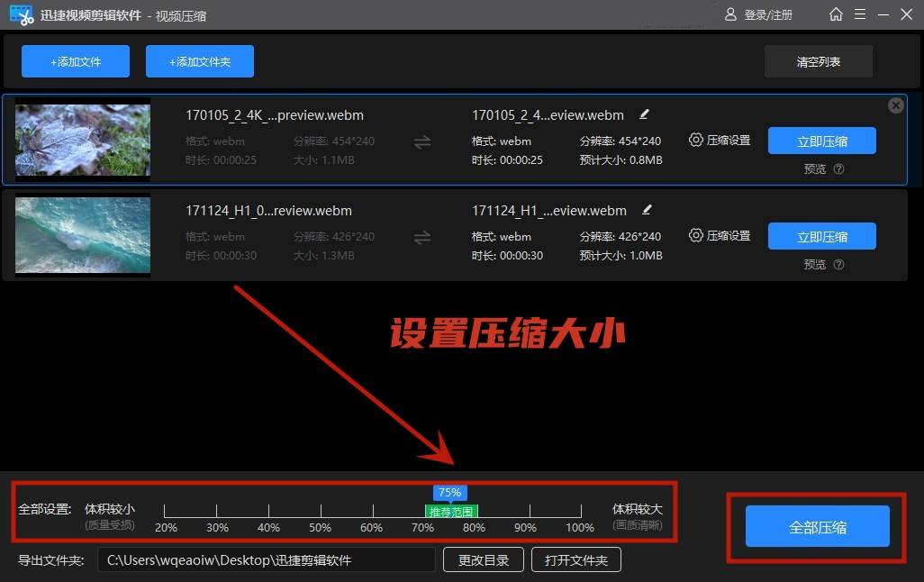Click the 体积较小 label
The width and height of the screenshot is (924, 582).
pyautogui.click(x=110, y=509)
